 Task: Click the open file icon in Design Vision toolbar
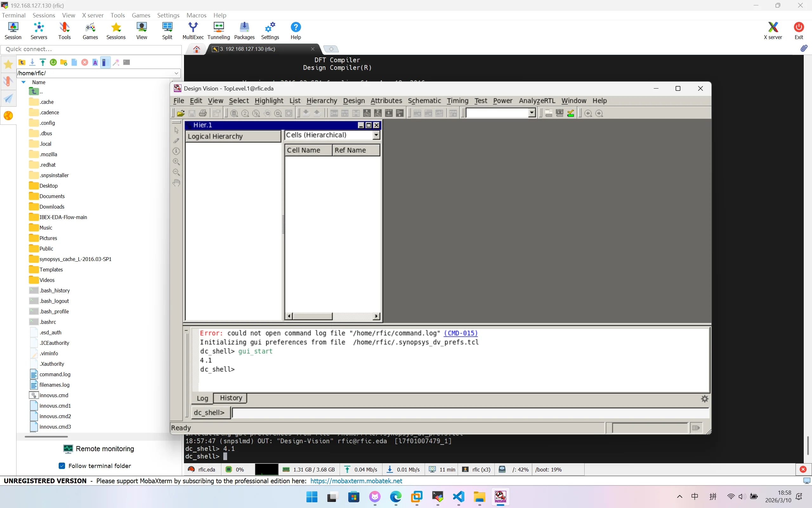pyautogui.click(x=181, y=113)
